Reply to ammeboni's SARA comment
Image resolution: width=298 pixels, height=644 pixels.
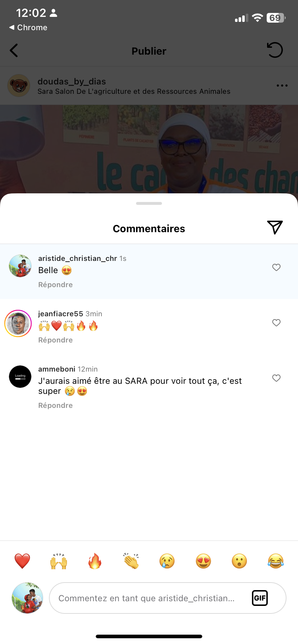click(x=55, y=405)
